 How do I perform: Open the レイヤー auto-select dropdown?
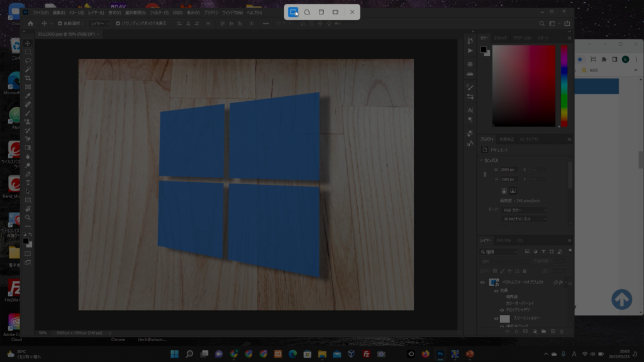click(100, 24)
